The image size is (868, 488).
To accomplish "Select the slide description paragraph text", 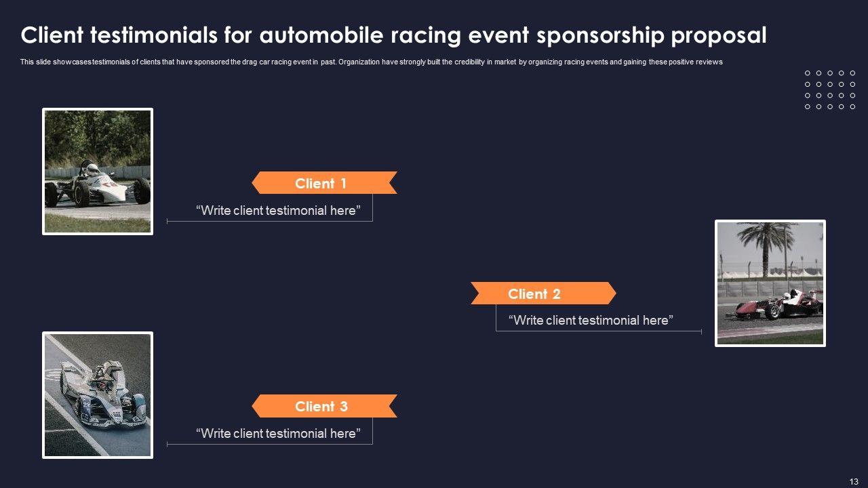I will pyautogui.click(x=371, y=62).
